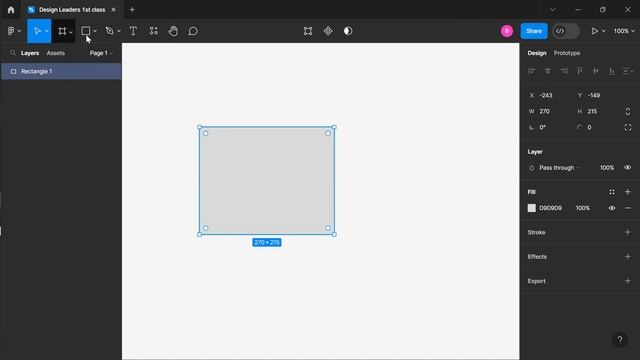
Task: Open Pass through blend mode dropdown
Action: click(x=560, y=168)
